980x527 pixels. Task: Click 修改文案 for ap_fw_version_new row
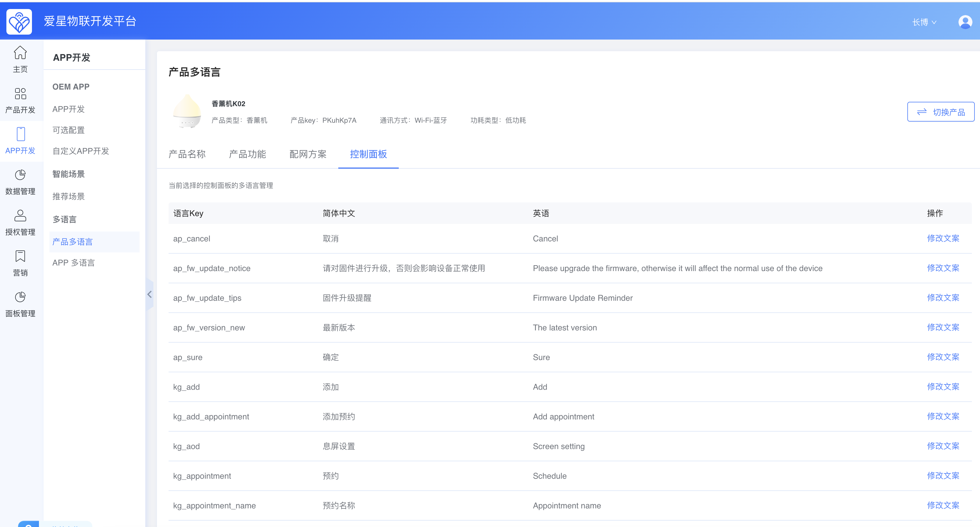click(943, 327)
